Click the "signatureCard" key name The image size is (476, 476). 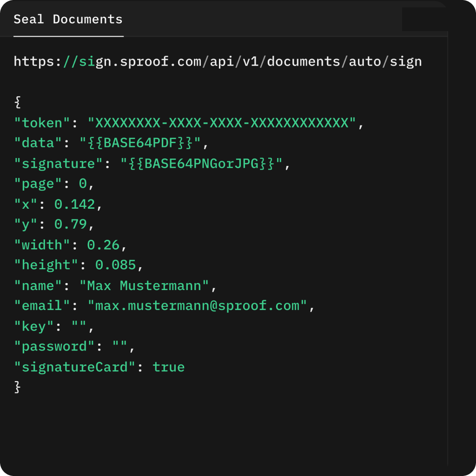click(74, 367)
